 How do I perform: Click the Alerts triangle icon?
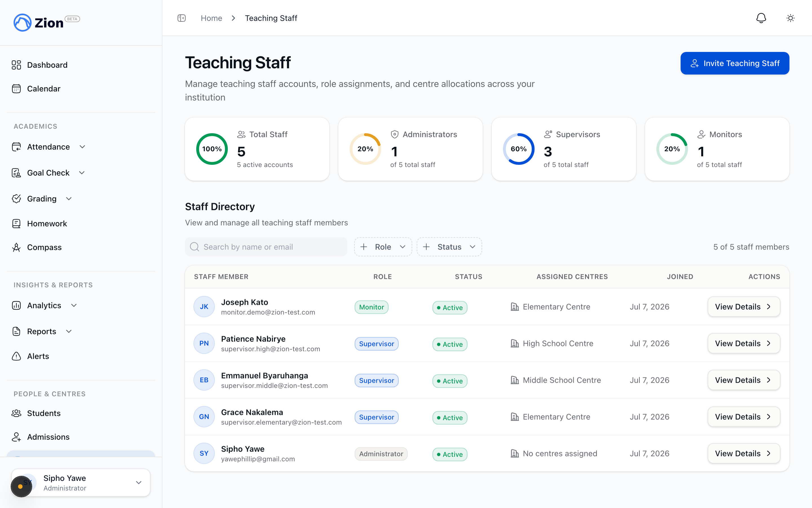point(16,356)
